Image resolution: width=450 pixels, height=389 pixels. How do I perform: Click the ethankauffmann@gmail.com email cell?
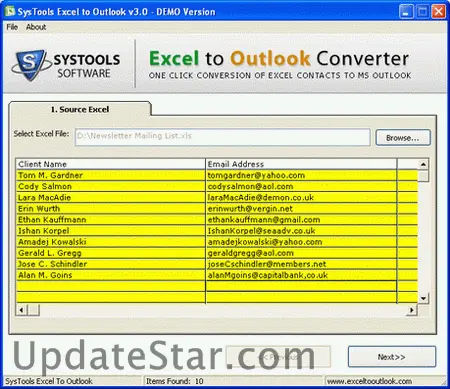[301, 220]
